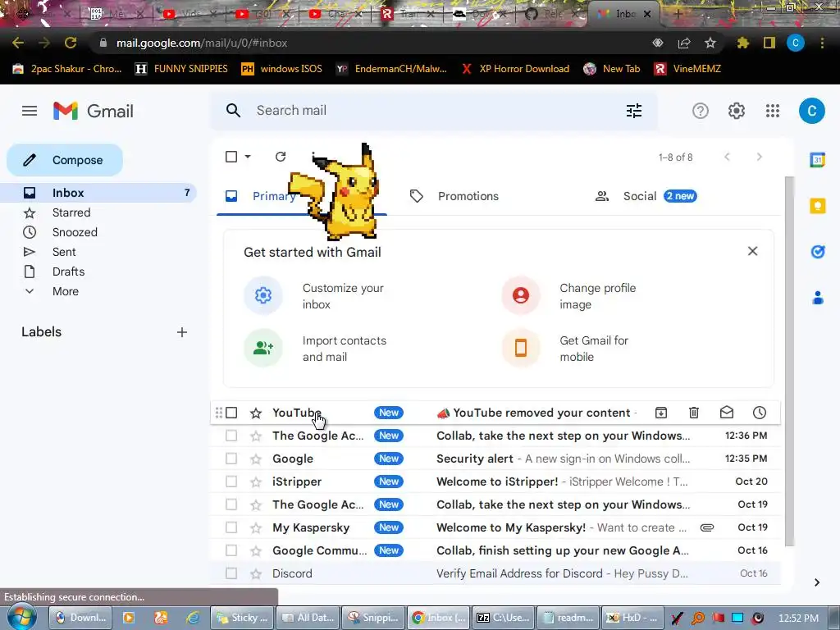The image size is (840, 630).
Task: Tick the iStripper email checkbox
Action: (231, 482)
